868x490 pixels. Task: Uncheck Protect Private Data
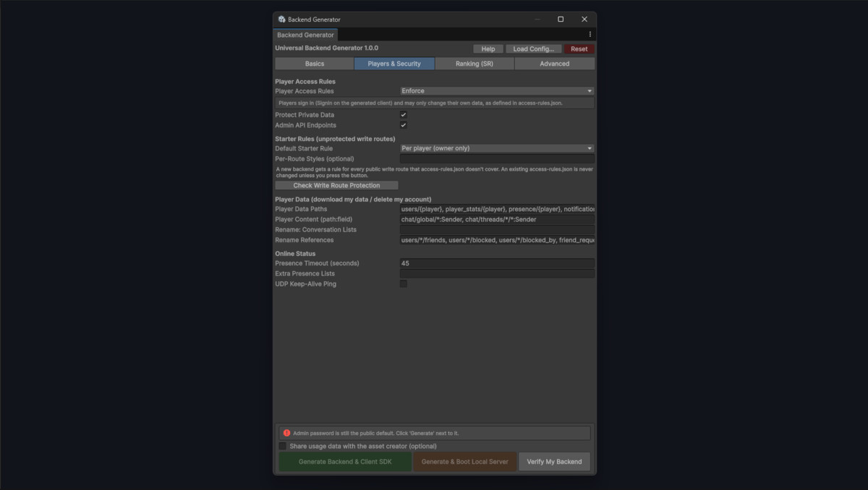pyautogui.click(x=404, y=115)
